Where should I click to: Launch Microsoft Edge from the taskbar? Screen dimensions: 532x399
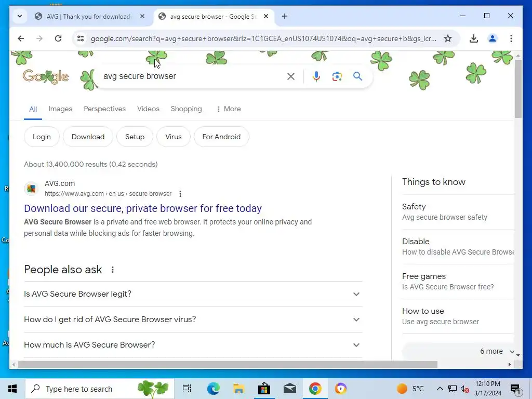(x=213, y=389)
